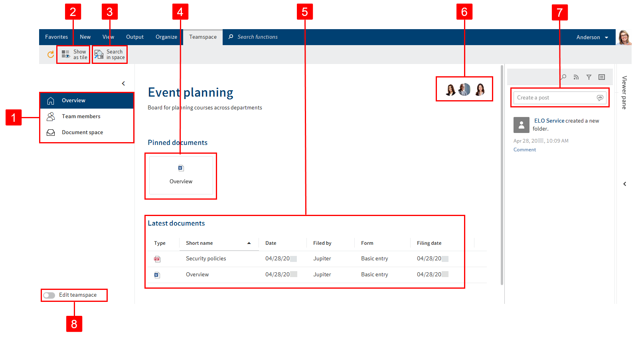Open the New ribbon tab
The width and height of the screenshot is (644, 337).
click(85, 37)
